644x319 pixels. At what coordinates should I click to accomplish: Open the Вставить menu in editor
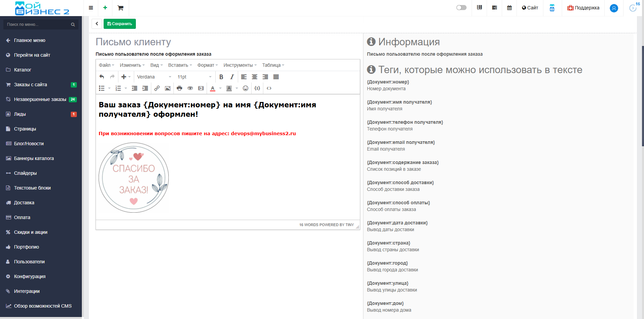pyautogui.click(x=180, y=65)
